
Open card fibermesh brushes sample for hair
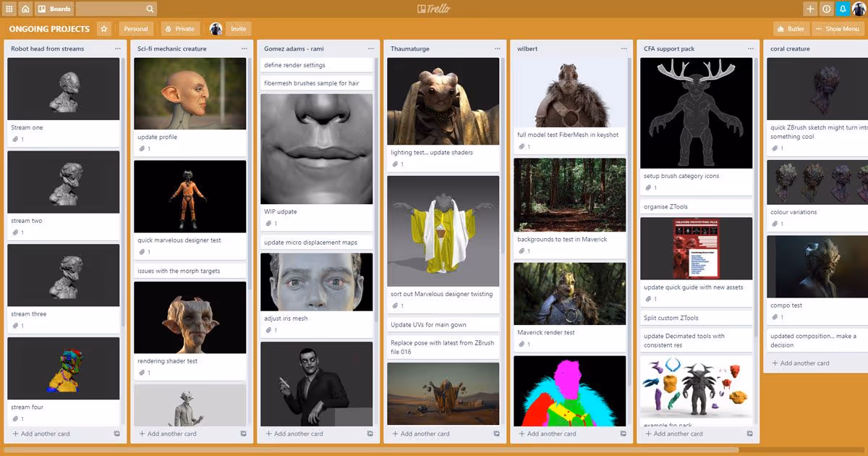(x=316, y=83)
